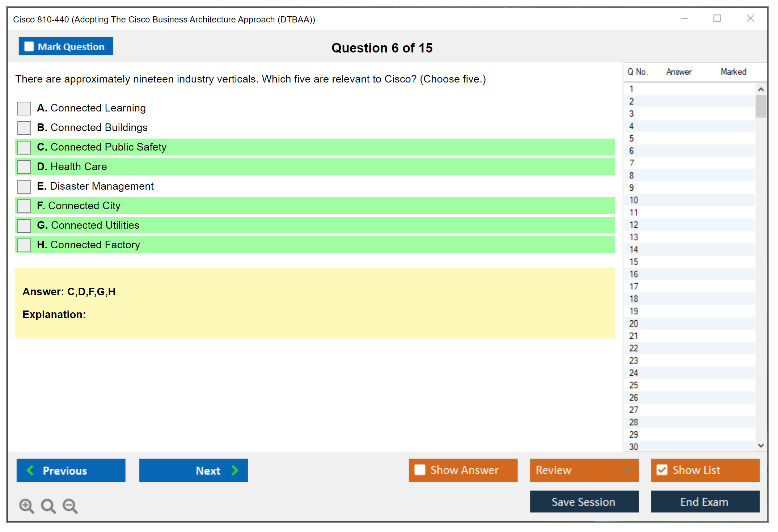
Task: Select option H Connected Factory checkbox
Action: (x=24, y=245)
